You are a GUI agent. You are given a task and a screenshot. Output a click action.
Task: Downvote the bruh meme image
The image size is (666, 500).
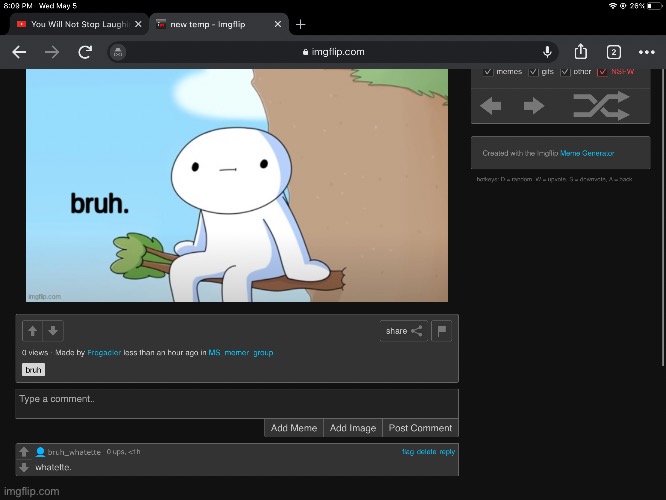coord(53,331)
